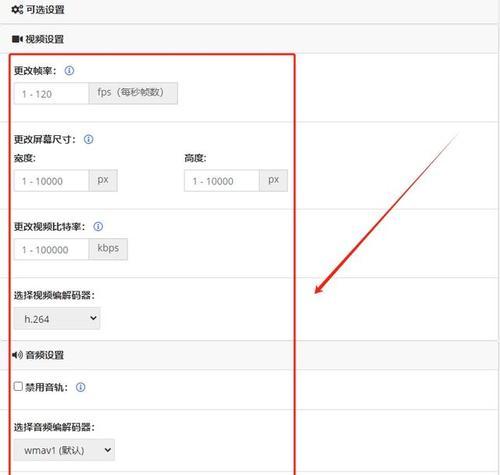This screenshot has height=475, width=500.
Task: Click the chevron arrow of h.264 selector
Action: pos(93,318)
